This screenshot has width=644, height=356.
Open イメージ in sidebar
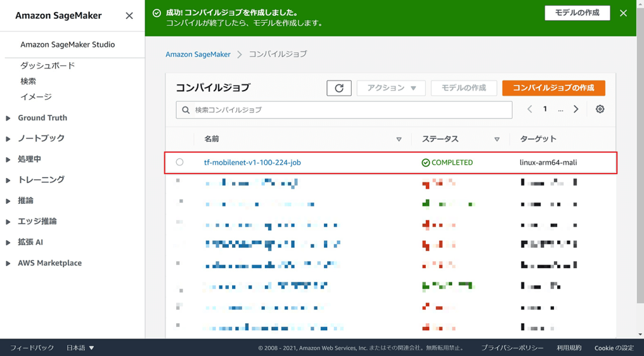[x=36, y=97]
